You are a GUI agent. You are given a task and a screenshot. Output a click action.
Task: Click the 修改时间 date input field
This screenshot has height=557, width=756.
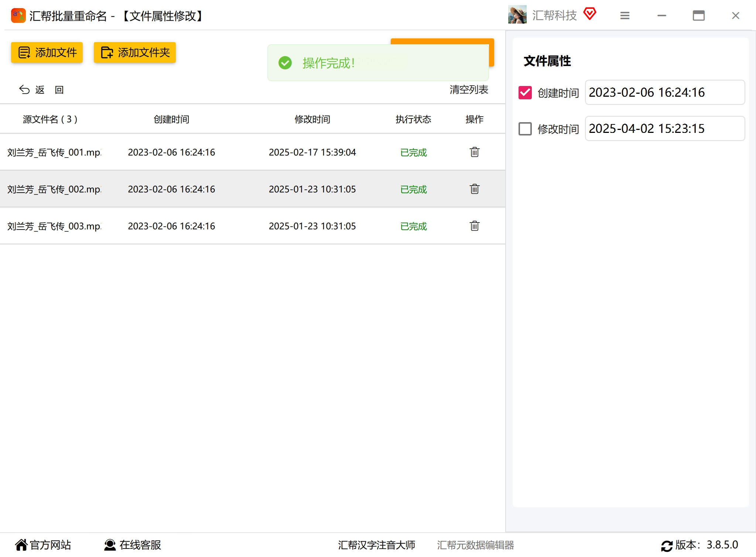point(664,128)
